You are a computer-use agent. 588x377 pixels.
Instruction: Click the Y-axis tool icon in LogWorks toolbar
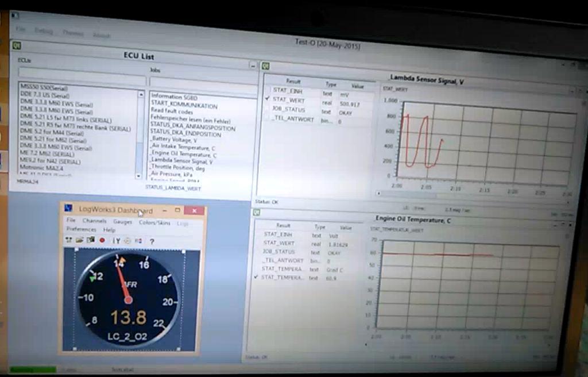click(117, 241)
